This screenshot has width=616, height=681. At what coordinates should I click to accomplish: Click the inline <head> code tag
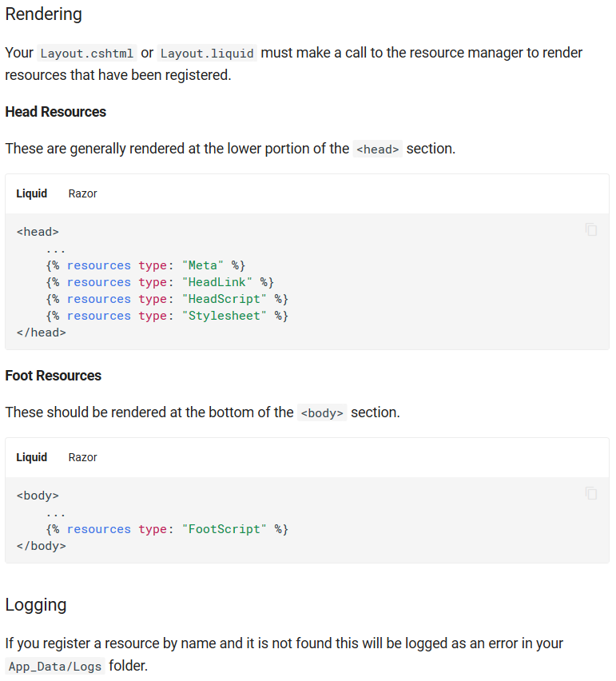378,149
